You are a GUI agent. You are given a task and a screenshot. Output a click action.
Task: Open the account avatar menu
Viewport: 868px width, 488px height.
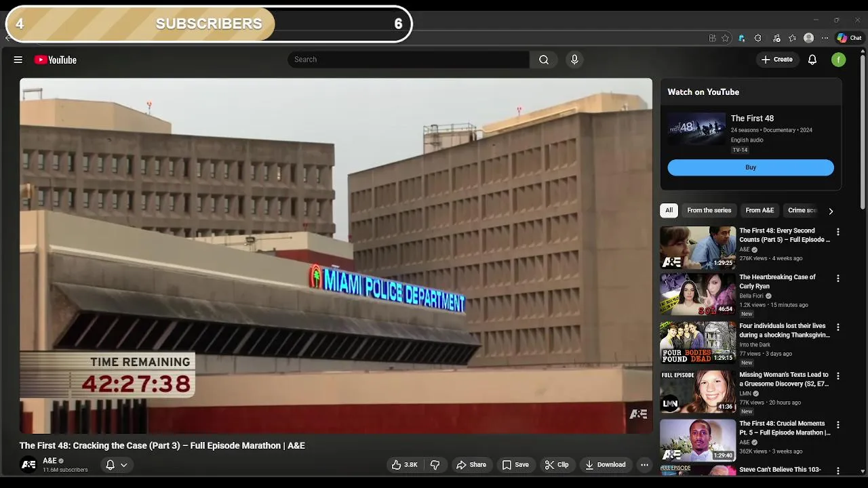click(839, 60)
